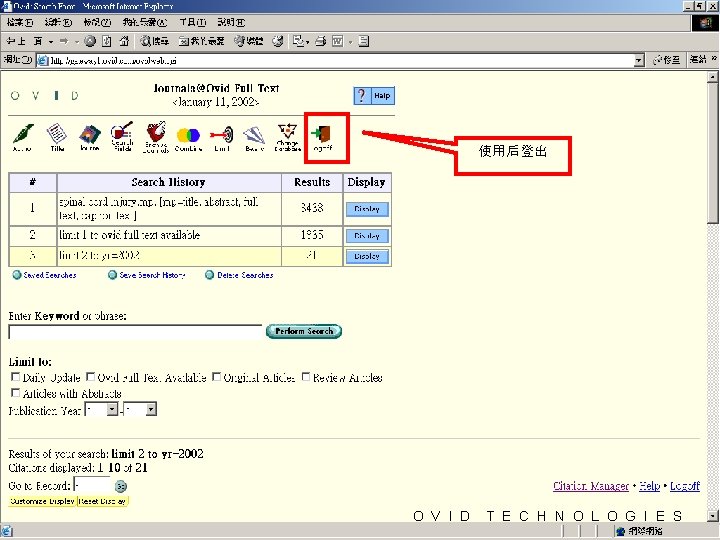Open the second Publication Year dropdown

coord(151,409)
